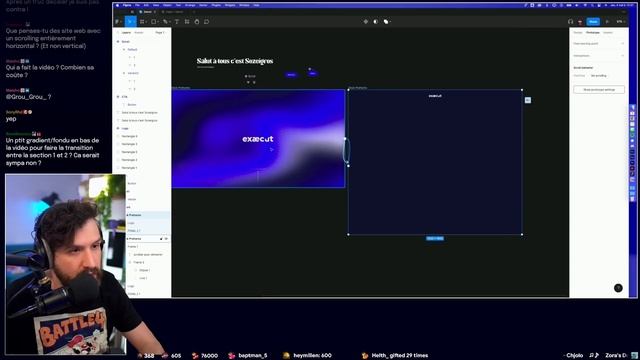This screenshot has height=360, width=640.
Task: Switch to the Assets tab
Action: (139, 33)
